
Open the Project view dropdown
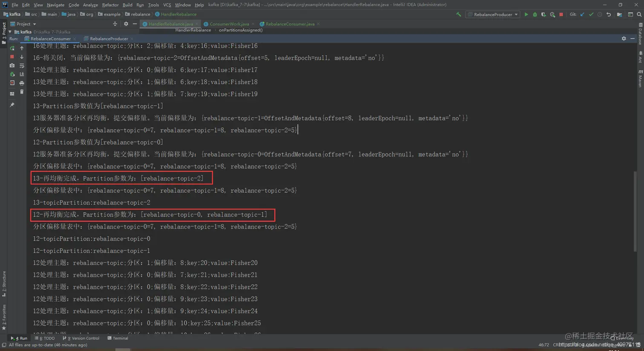(23, 24)
